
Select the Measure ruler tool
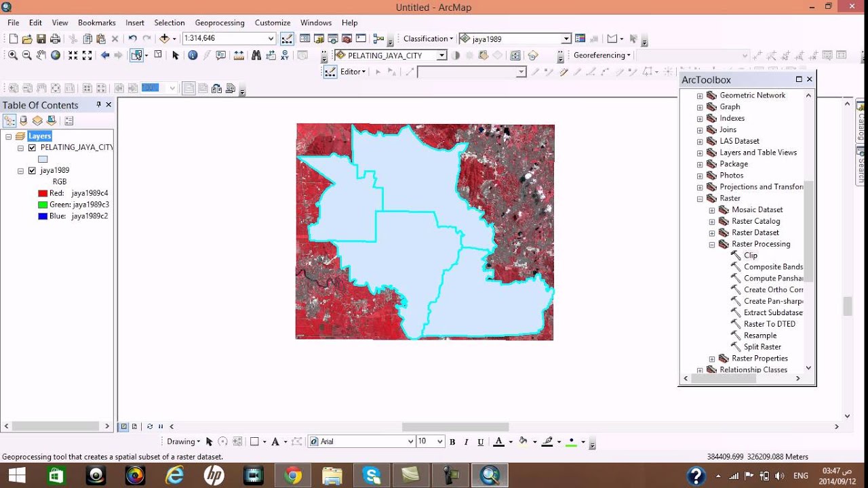[x=239, y=56]
